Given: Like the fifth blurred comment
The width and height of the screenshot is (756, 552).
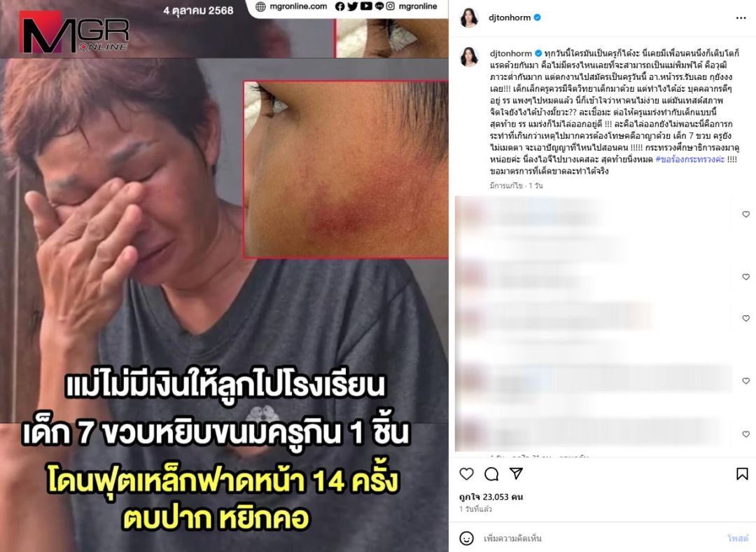Looking at the screenshot, I should [x=746, y=434].
